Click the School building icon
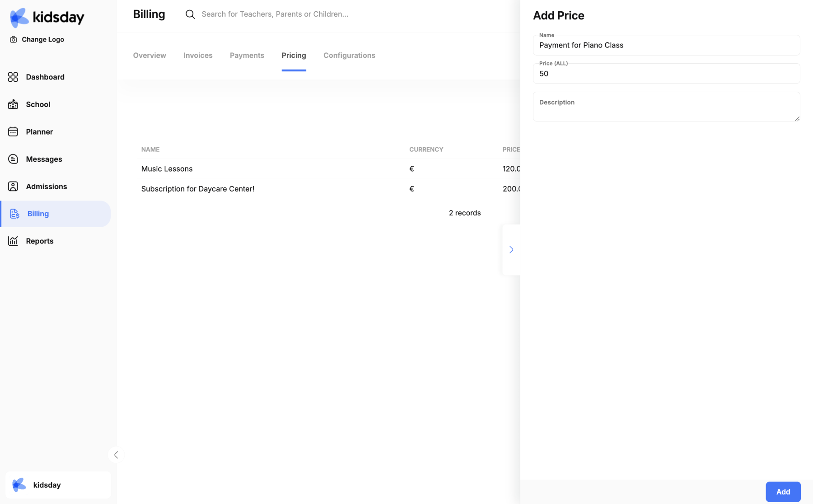 tap(13, 104)
